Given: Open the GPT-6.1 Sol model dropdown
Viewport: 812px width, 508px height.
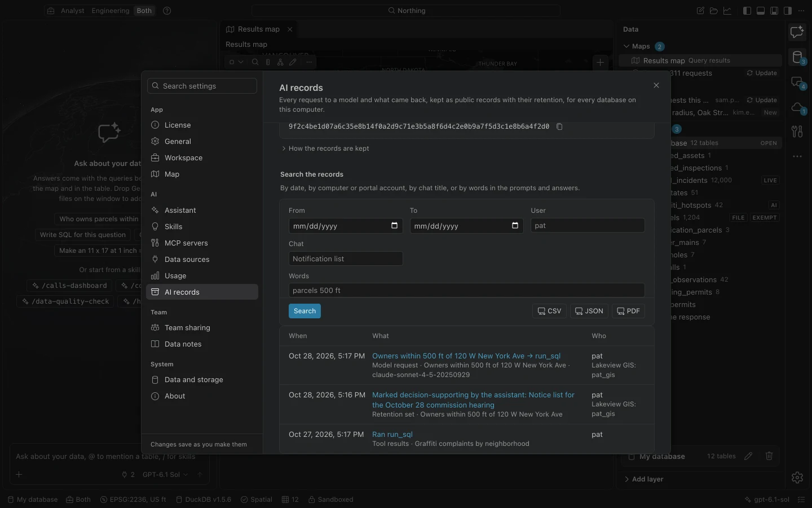Looking at the screenshot, I should click(165, 475).
